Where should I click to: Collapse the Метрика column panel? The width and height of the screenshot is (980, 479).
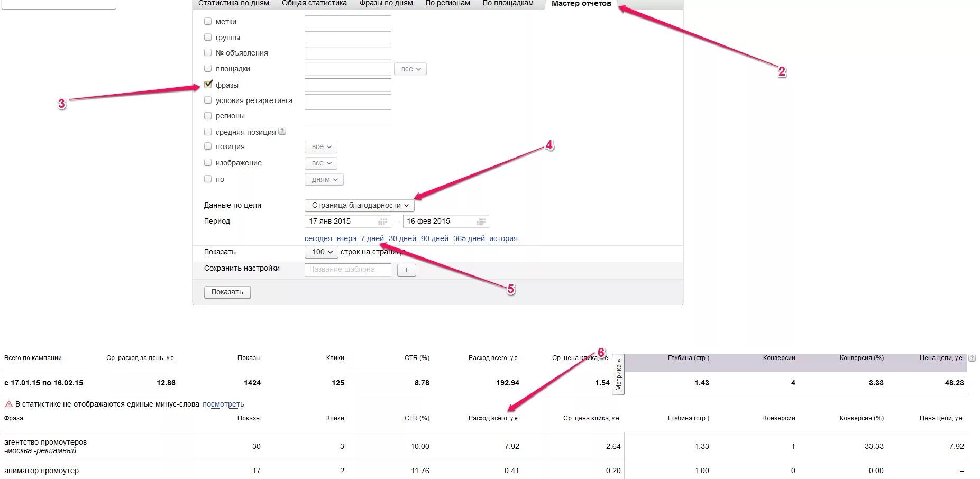tap(618, 374)
